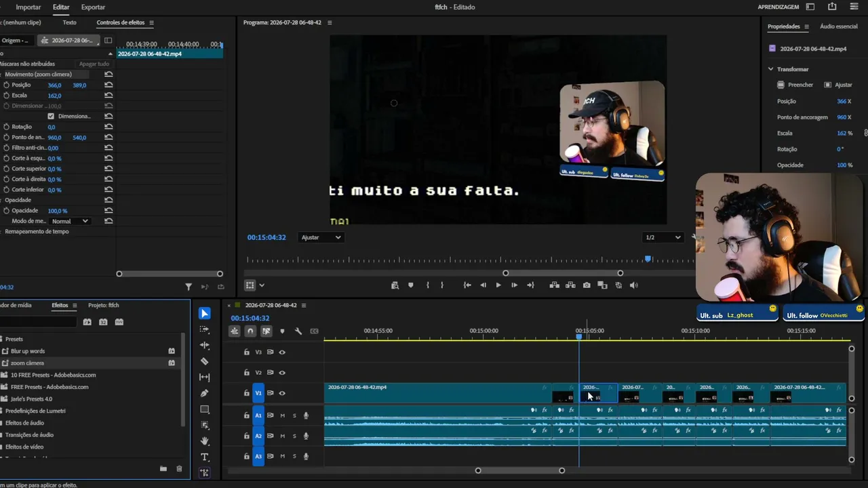Reset the Posição parameter
868x488 pixels.
tap(108, 85)
